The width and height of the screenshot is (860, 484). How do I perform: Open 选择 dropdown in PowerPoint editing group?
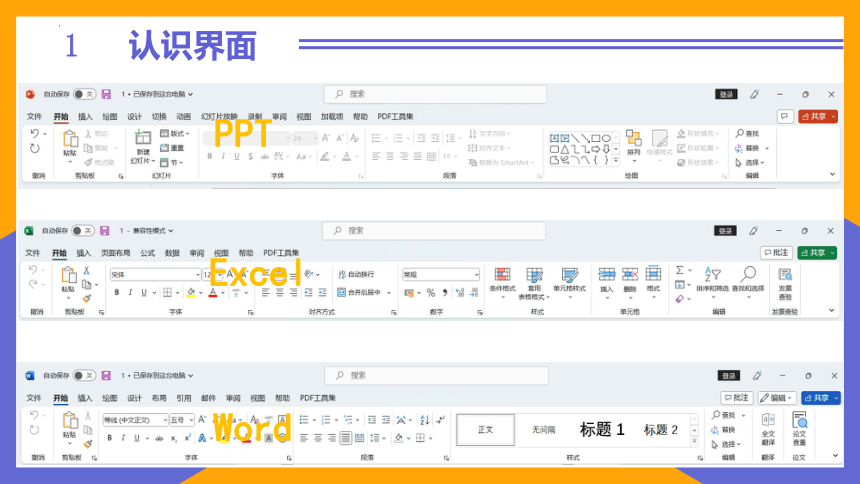pos(750,162)
